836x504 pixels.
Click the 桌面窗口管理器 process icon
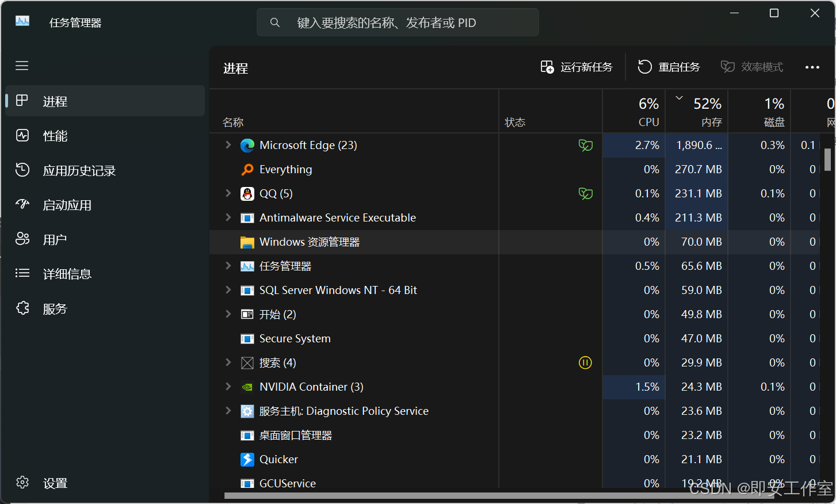[247, 436]
